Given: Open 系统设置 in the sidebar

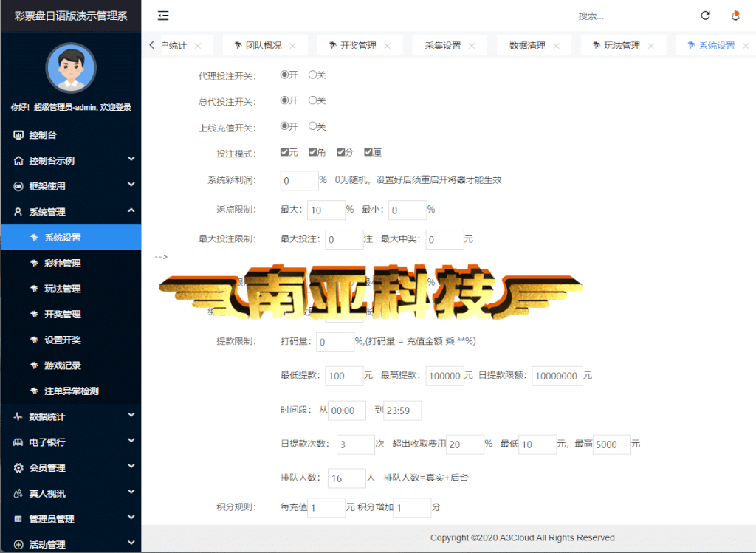Looking at the screenshot, I should point(71,237).
